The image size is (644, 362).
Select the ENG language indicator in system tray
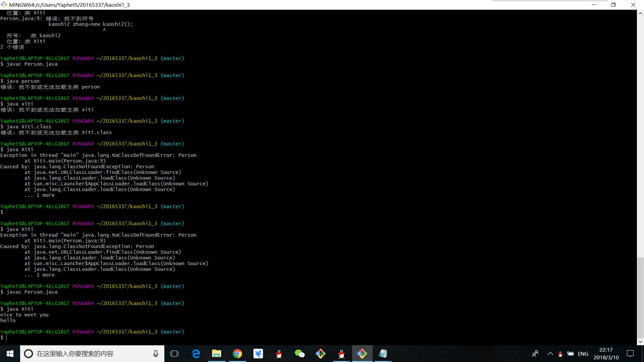coord(583,354)
